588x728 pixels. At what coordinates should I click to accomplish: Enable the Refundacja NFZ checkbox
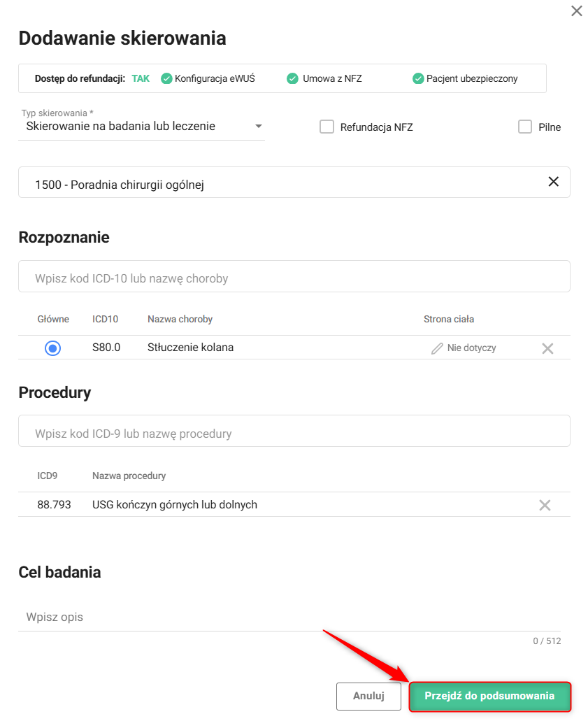coord(327,127)
